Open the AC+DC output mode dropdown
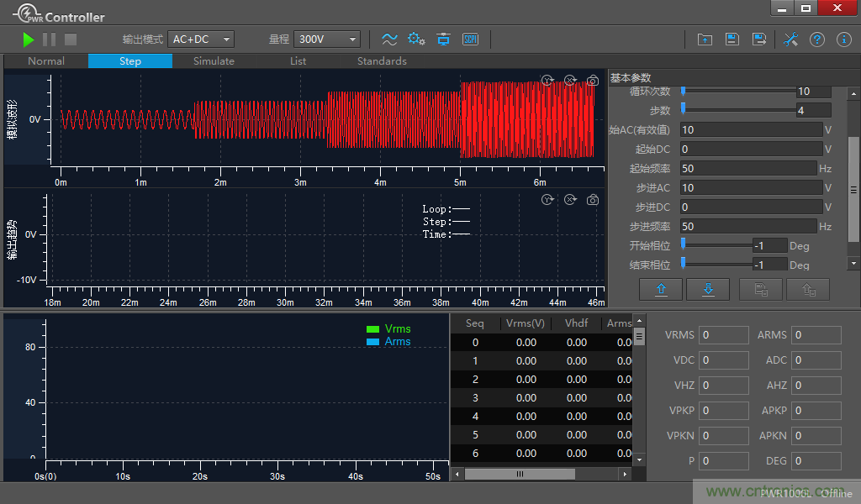 201,39
